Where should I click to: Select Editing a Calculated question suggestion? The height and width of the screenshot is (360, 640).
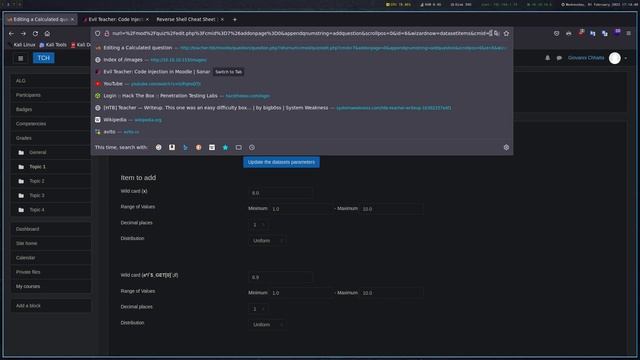[x=302, y=48]
